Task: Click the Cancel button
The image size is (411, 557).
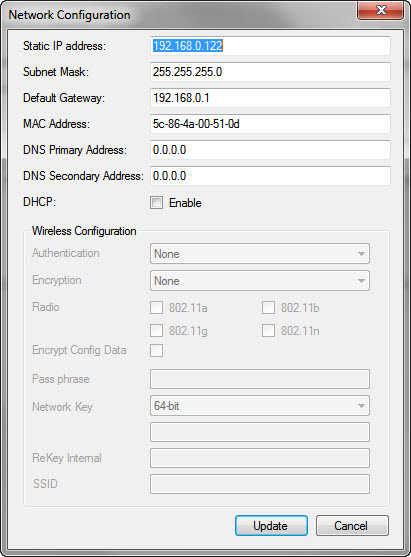Action: [352, 525]
